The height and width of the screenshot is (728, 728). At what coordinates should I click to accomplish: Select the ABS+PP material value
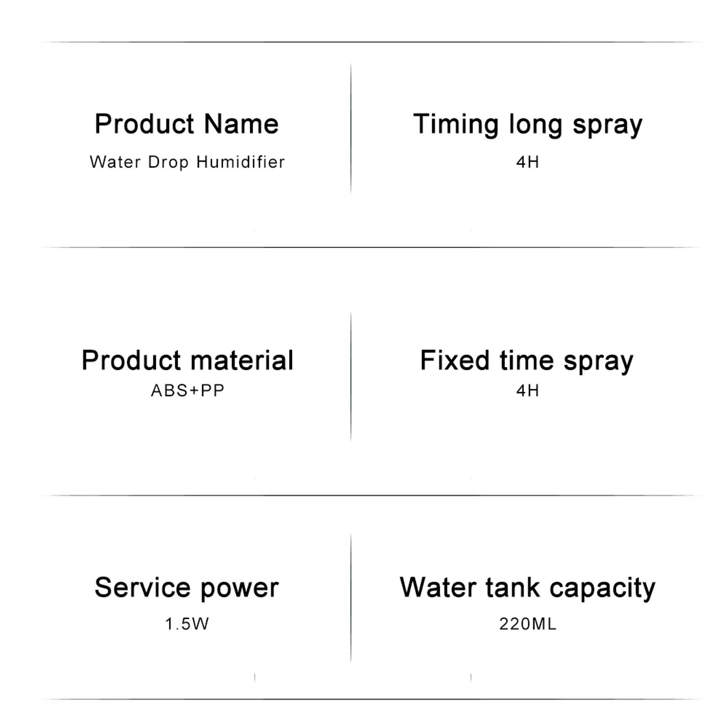click(187, 390)
